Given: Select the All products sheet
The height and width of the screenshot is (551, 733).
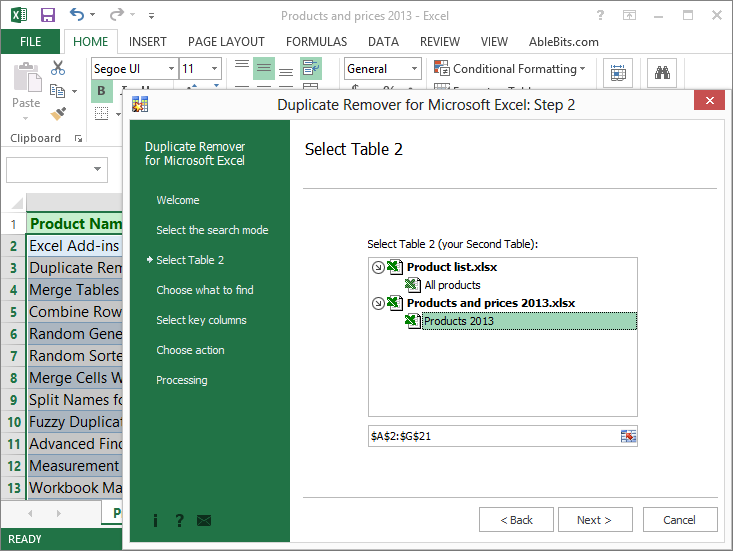Looking at the screenshot, I should point(452,285).
